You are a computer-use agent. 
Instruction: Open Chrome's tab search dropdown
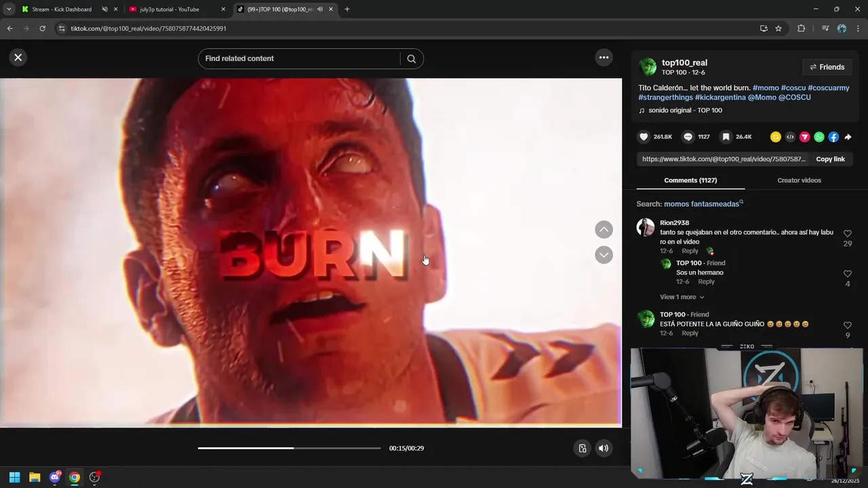(9, 9)
